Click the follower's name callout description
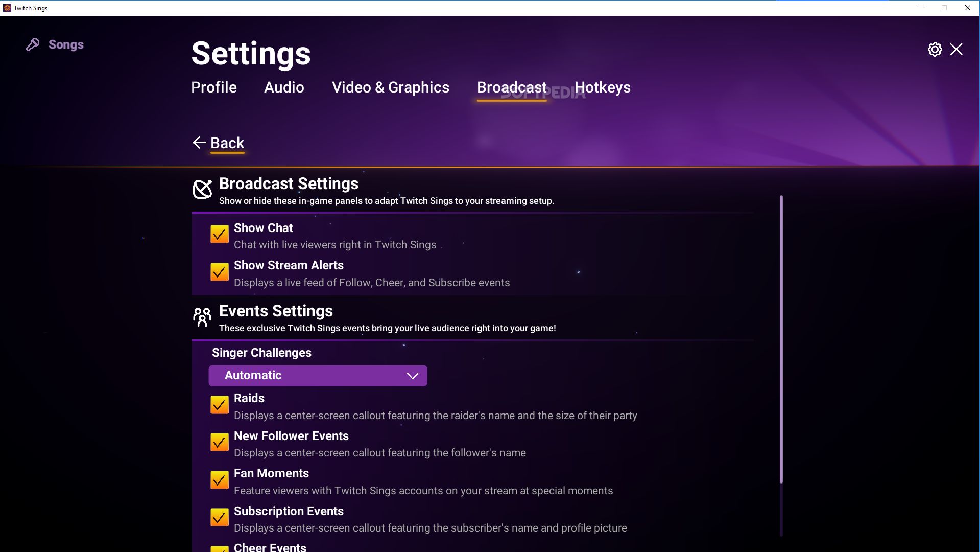The height and width of the screenshot is (552, 980). coord(380,453)
